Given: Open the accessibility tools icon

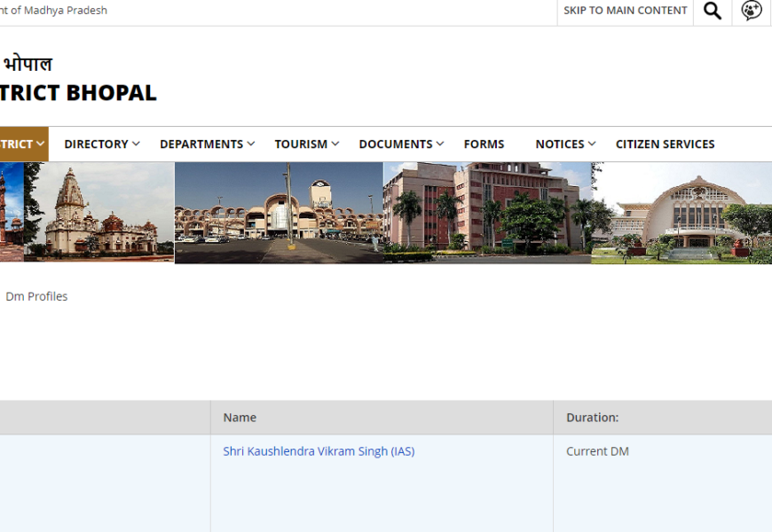Looking at the screenshot, I should click(x=752, y=11).
